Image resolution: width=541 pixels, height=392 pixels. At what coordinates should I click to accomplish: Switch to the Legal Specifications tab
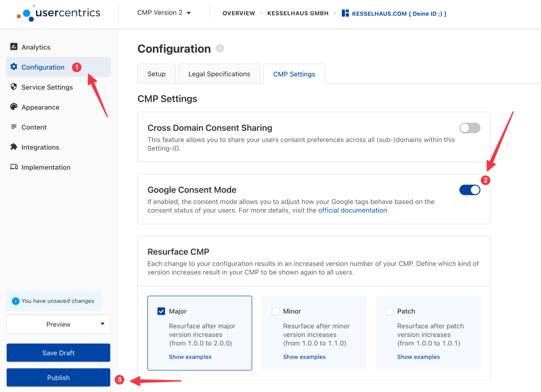point(219,74)
